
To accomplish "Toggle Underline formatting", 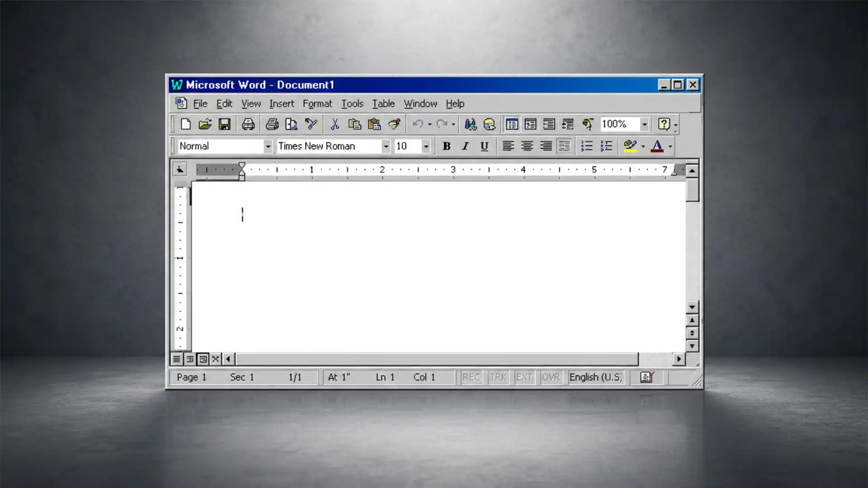I will (x=484, y=146).
